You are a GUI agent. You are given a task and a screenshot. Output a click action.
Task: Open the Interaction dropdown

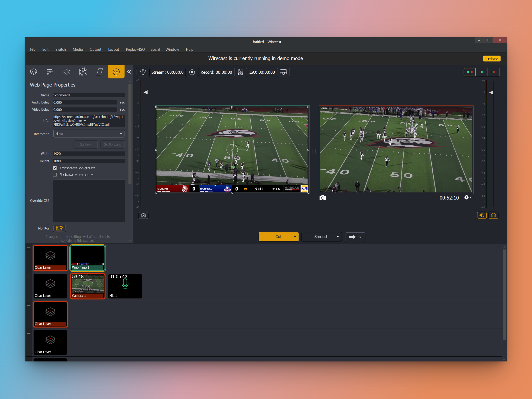click(x=89, y=134)
